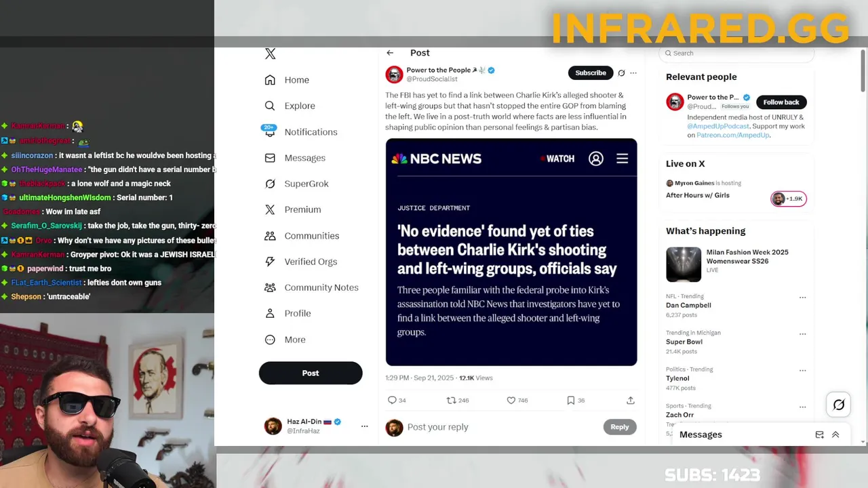Open account menu dots beside Haz Al-Din

pos(364,426)
